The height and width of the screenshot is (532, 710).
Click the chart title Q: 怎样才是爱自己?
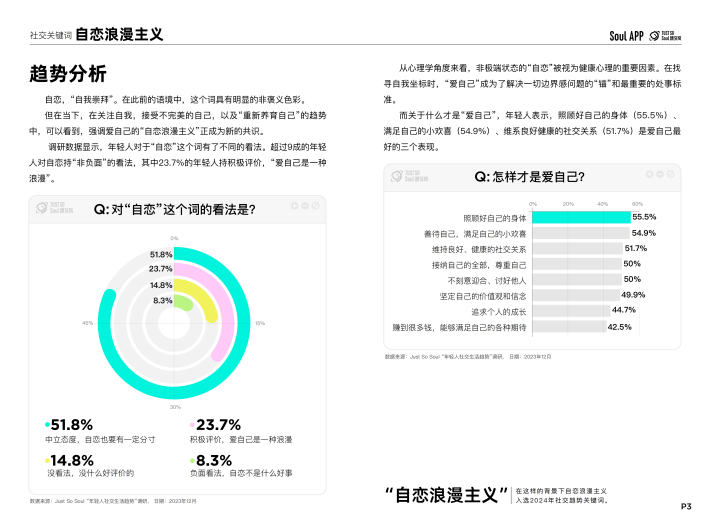[x=529, y=177]
